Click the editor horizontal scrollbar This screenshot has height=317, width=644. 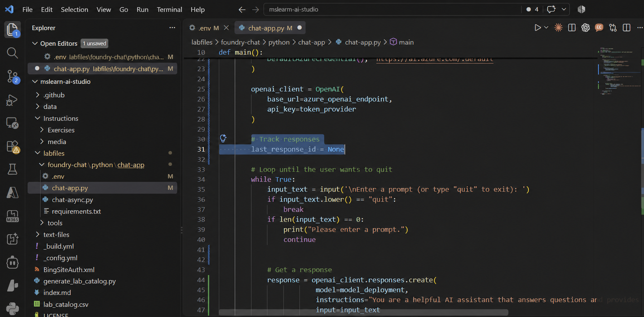tap(363, 312)
